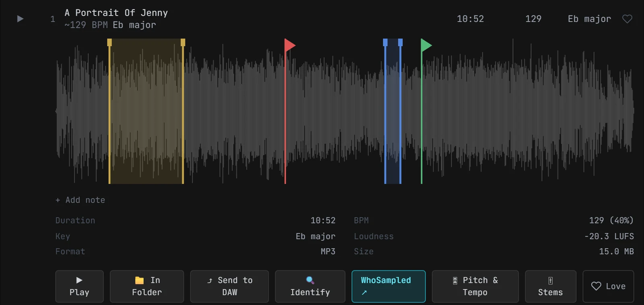Click the track number 1

(53, 19)
